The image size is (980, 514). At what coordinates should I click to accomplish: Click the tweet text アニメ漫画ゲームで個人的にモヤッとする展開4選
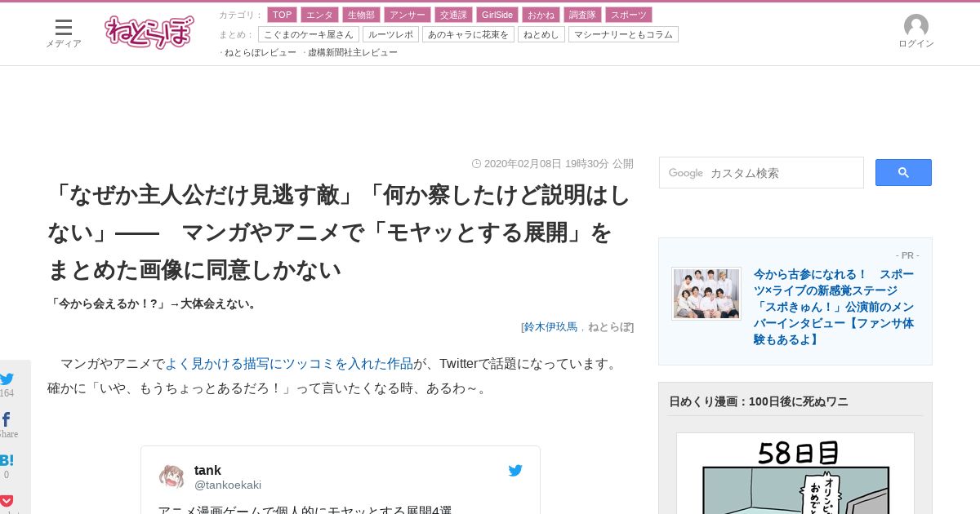[x=305, y=510]
